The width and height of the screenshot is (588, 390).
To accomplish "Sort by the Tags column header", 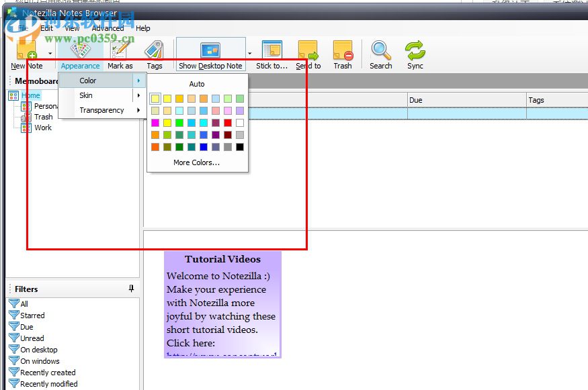I will coord(557,100).
